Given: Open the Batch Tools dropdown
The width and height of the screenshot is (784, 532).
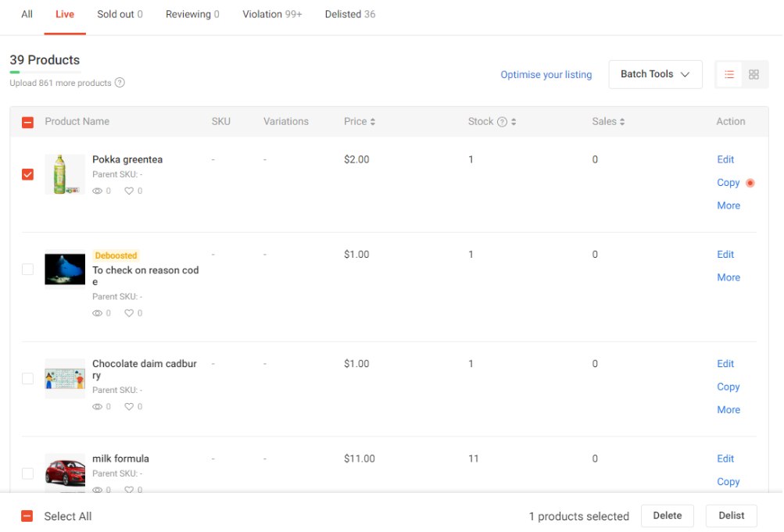Looking at the screenshot, I should point(655,74).
